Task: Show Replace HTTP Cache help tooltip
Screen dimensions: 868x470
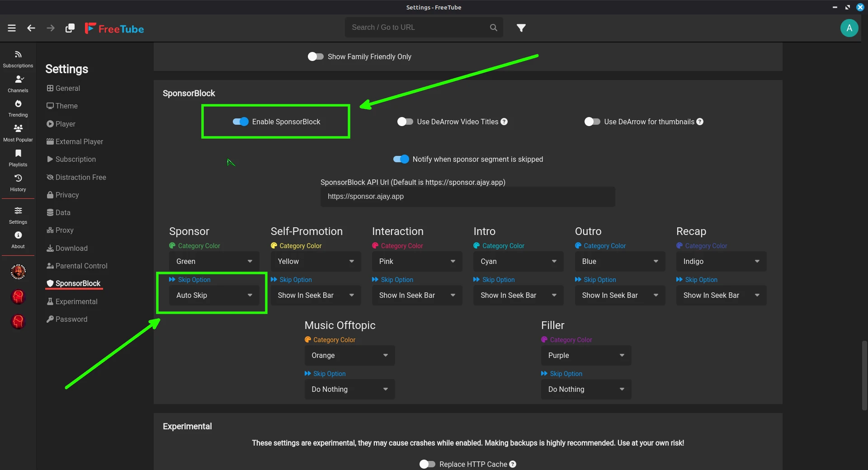Action: click(x=513, y=464)
